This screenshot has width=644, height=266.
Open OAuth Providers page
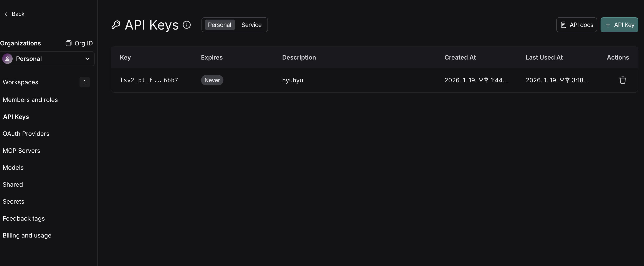26,134
